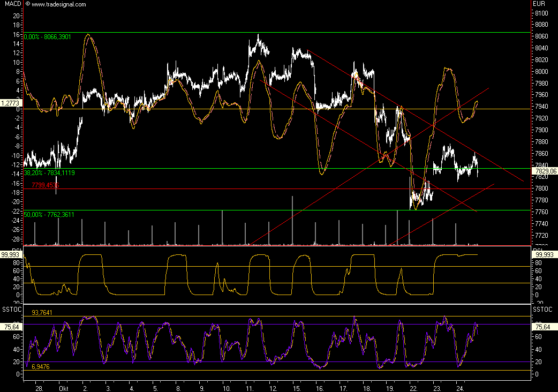Click the left SSTOC panel label
Screen dimensions: 558x392
(12, 310)
